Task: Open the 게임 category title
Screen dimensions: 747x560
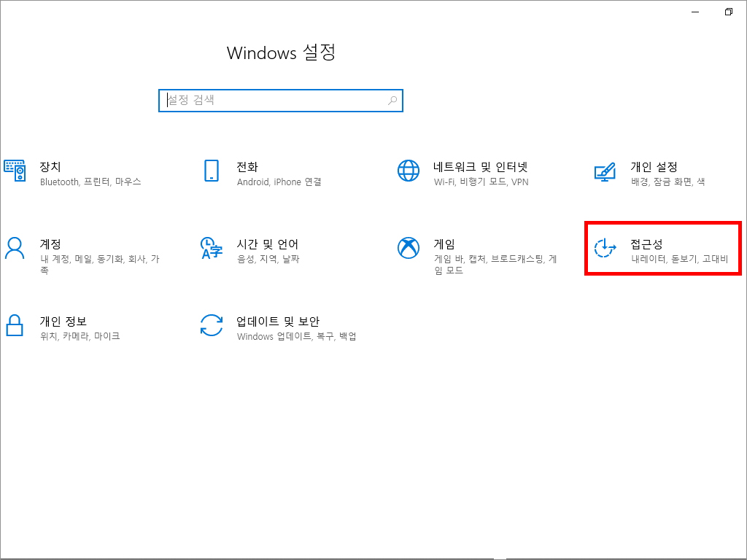Action: pyautogui.click(x=444, y=244)
